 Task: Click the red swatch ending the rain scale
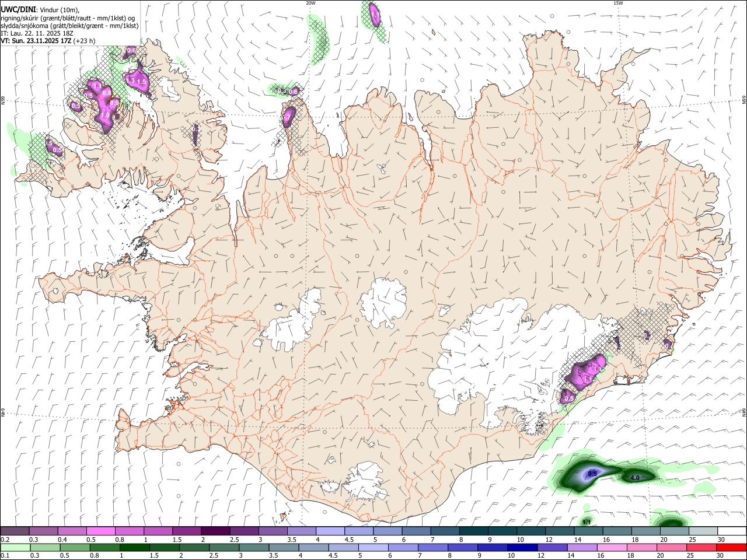(x=731, y=548)
